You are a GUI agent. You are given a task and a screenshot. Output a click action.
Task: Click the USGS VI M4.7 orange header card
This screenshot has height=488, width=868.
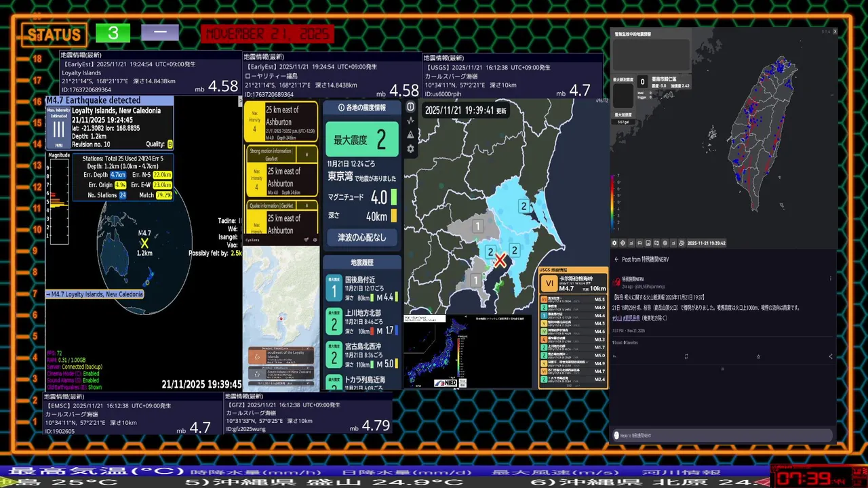573,284
